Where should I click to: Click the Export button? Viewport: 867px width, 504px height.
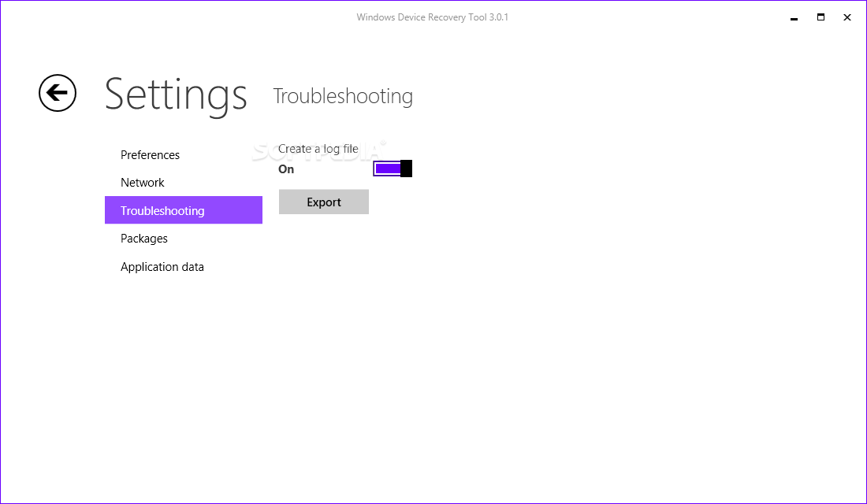coord(324,202)
